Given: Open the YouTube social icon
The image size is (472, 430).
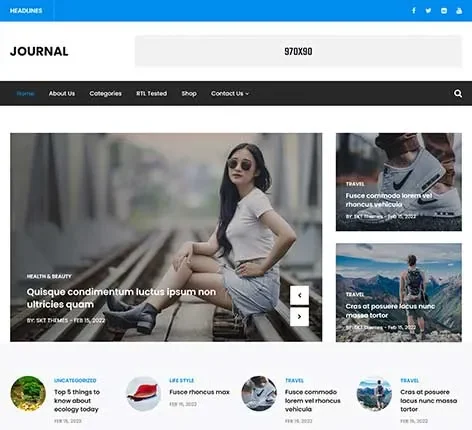Looking at the screenshot, I should (x=459, y=11).
